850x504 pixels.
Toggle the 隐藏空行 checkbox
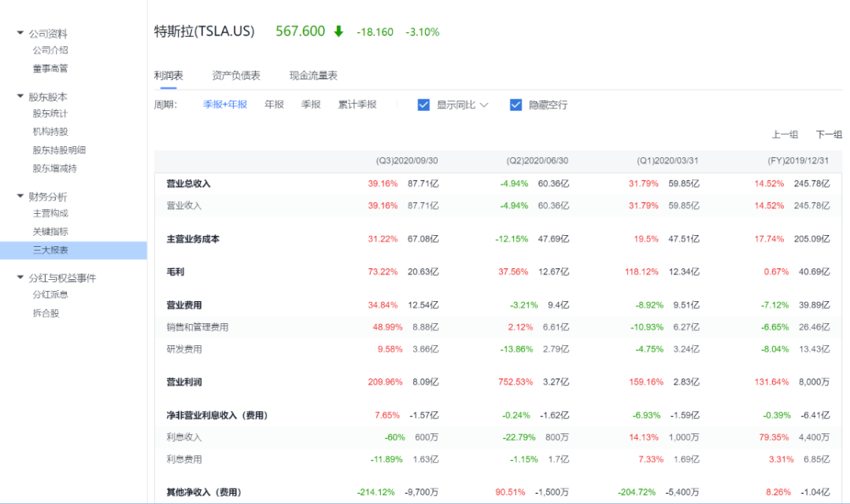point(516,105)
